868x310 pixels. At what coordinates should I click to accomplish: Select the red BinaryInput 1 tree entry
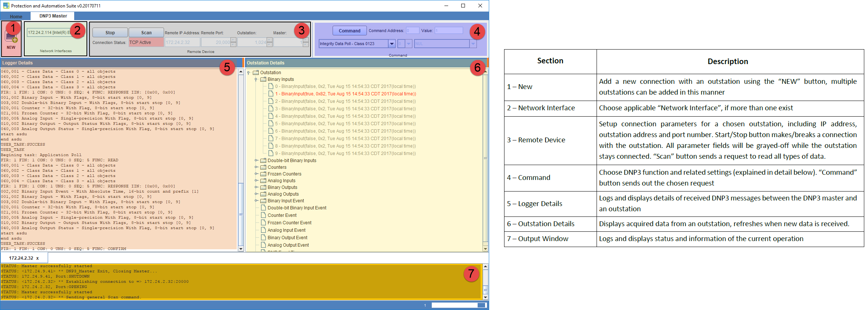click(x=345, y=94)
